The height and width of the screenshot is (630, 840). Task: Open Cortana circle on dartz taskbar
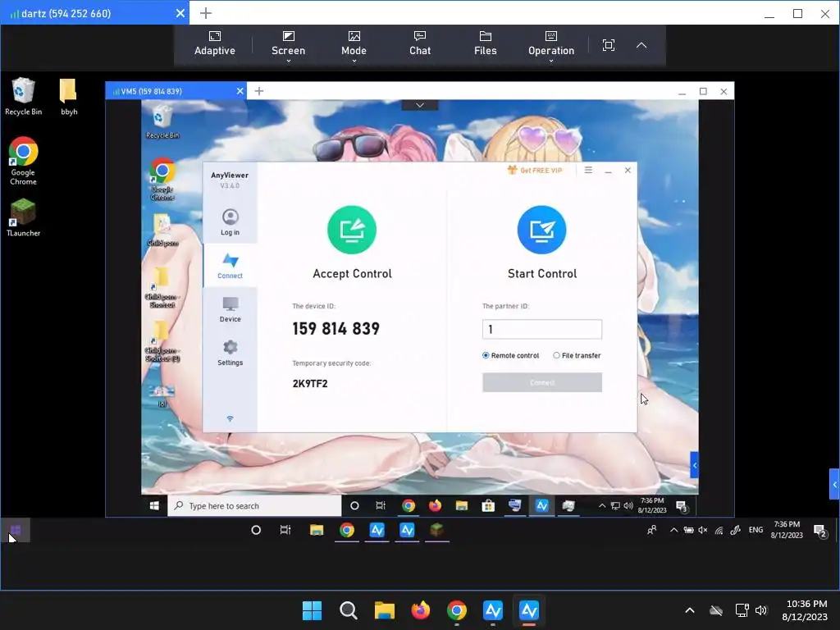pos(256,531)
